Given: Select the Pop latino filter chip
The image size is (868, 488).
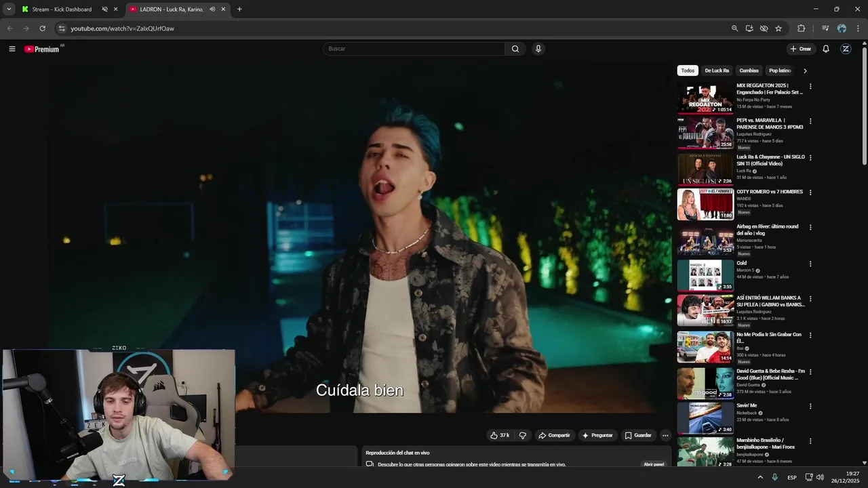Looking at the screenshot, I should (x=780, y=70).
